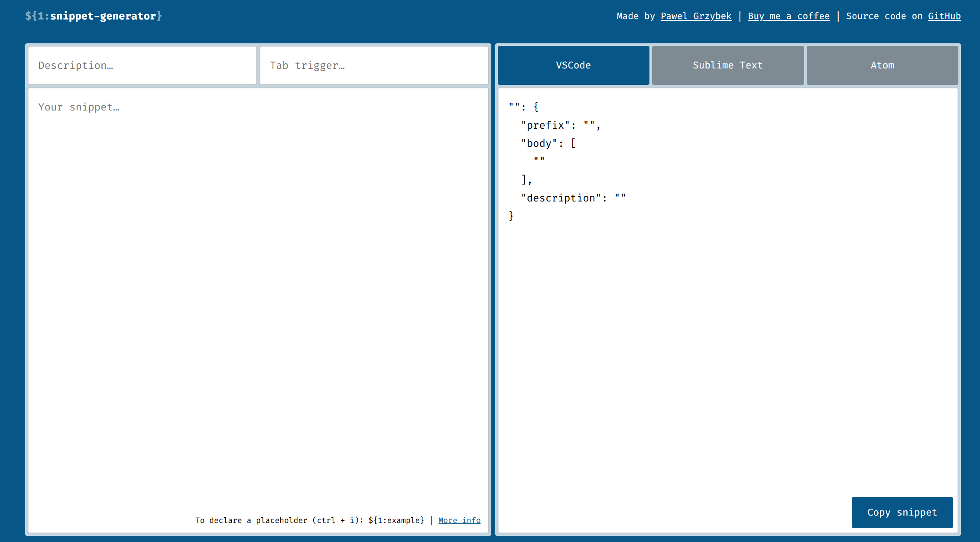Open the GitHub source code link
The width and height of the screenshot is (980, 542).
pyautogui.click(x=944, y=16)
